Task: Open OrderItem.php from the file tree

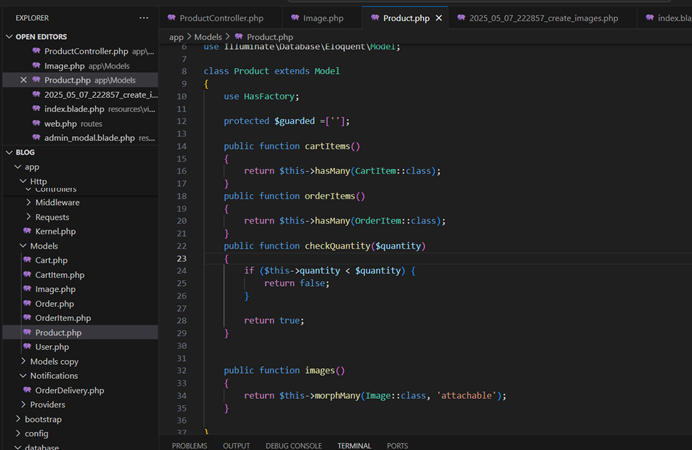Action: tap(62, 318)
